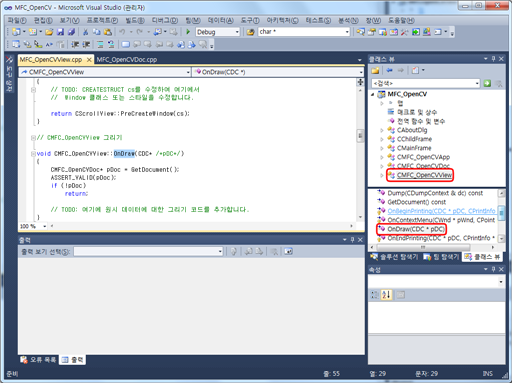
Task: Click the green search go button
Action: 487,83
